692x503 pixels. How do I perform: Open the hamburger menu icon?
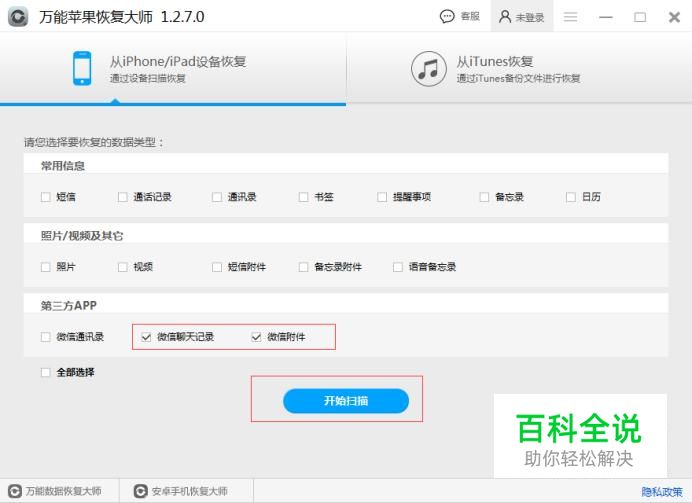tap(571, 17)
